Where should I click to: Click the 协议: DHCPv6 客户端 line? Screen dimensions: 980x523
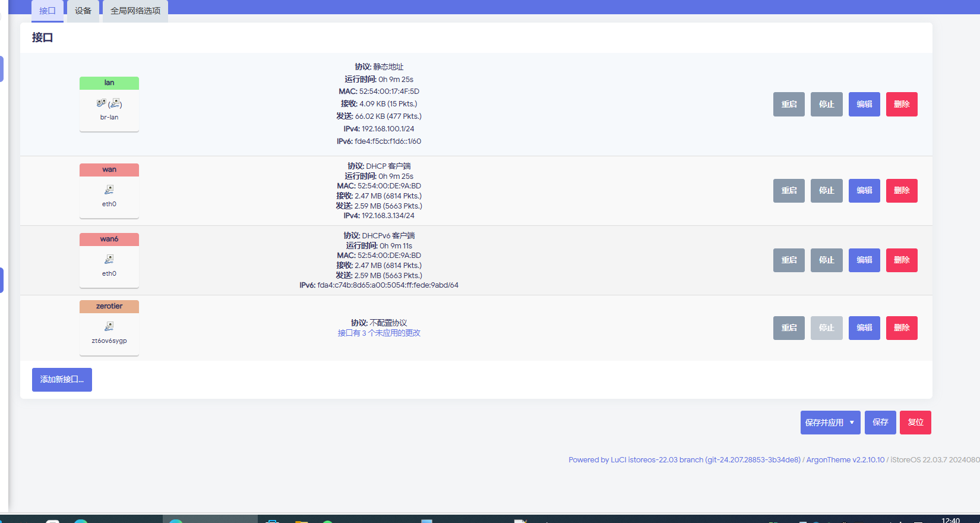379,235
